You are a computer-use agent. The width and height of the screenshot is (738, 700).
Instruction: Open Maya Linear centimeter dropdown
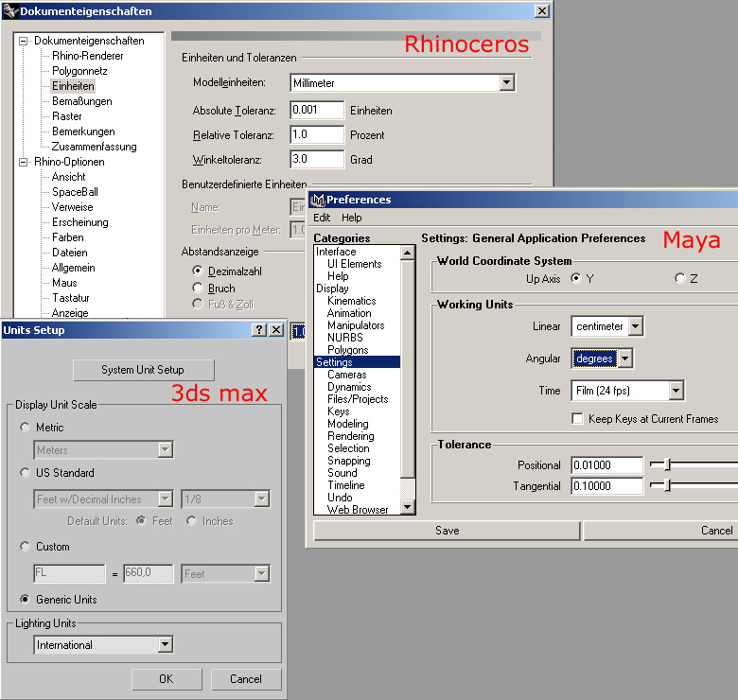(x=636, y=326)
